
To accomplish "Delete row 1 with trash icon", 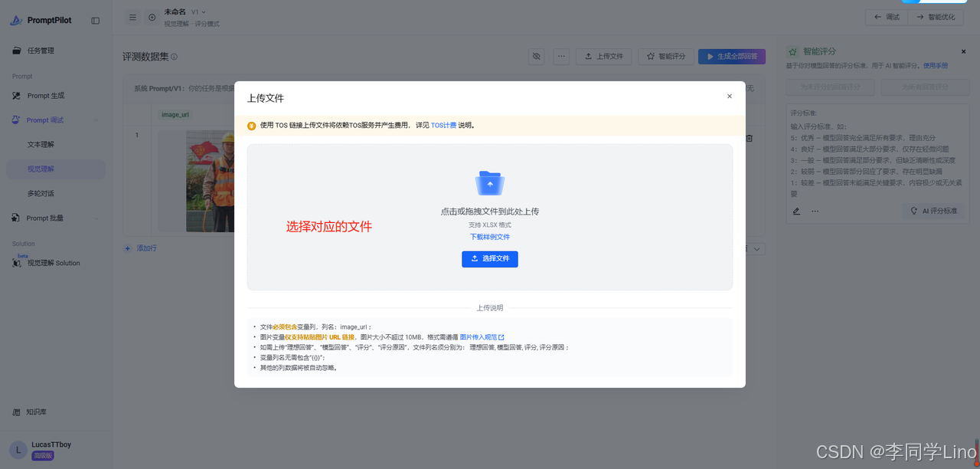I will coord(749,138).
